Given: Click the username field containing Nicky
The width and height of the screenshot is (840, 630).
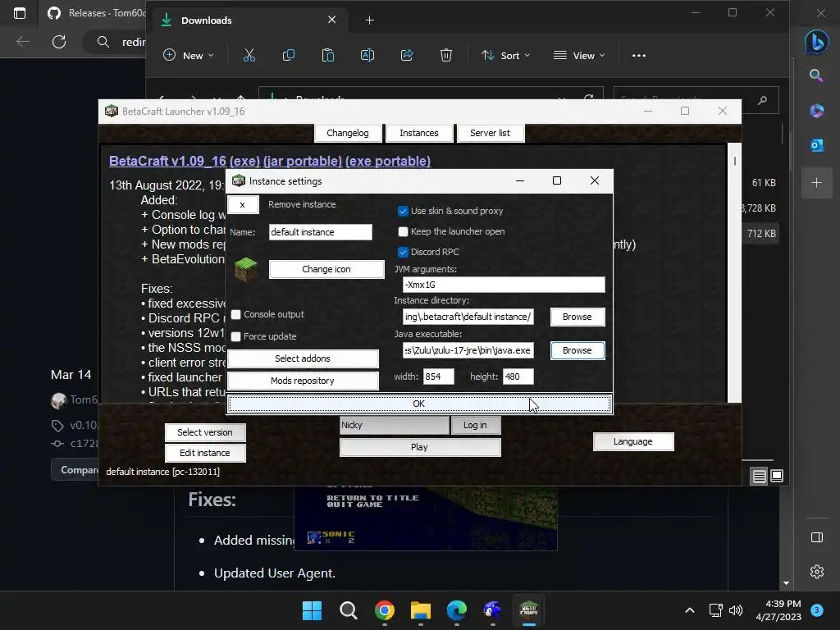Looking at the screenshot, I should pyautogui.click(x=395, y=425).
